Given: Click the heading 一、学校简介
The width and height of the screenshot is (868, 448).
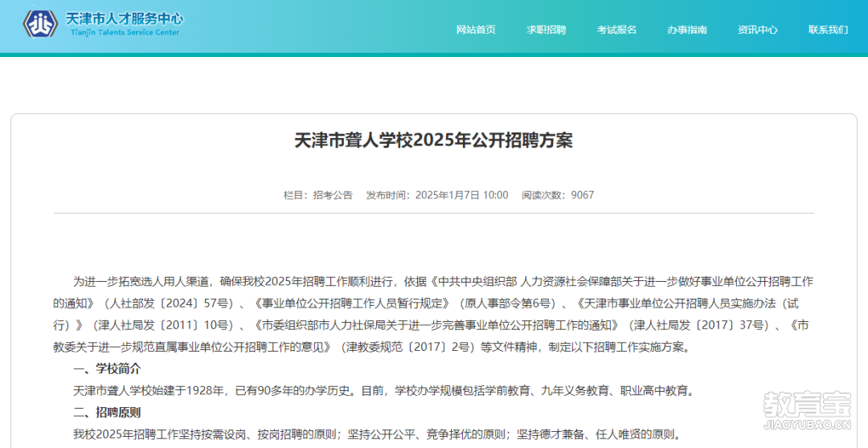Looking at the screenshot, I should pyautogui.click(x=108, y=369).
